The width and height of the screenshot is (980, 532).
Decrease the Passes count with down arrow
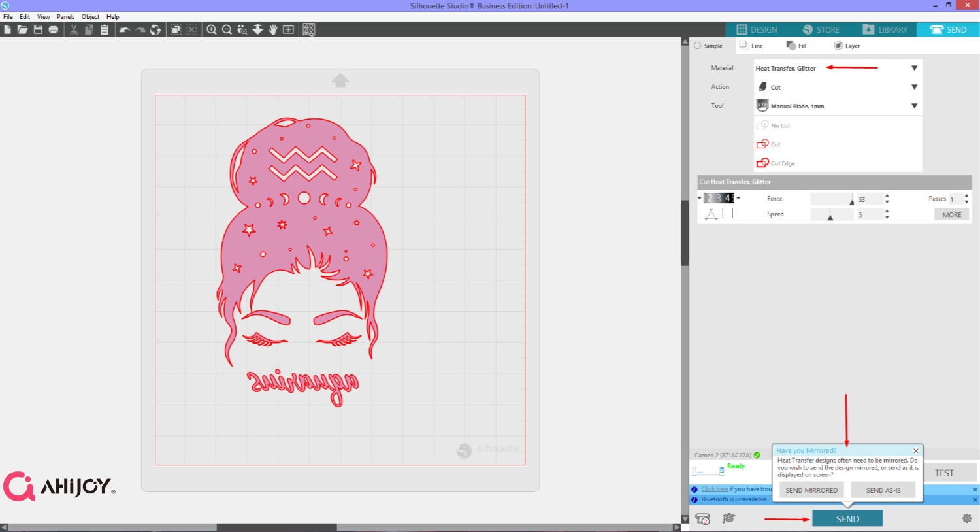pyautogui.click(x=966, y=202)
